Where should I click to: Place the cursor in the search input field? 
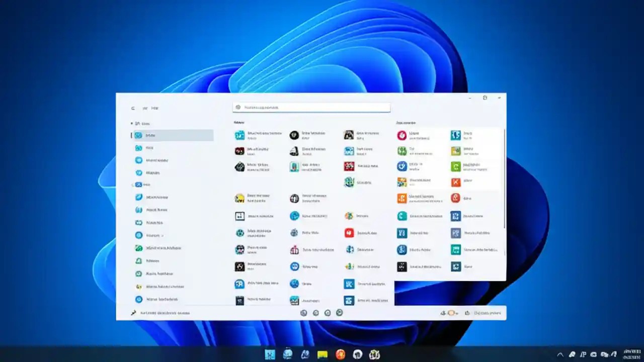pos(311,107)
